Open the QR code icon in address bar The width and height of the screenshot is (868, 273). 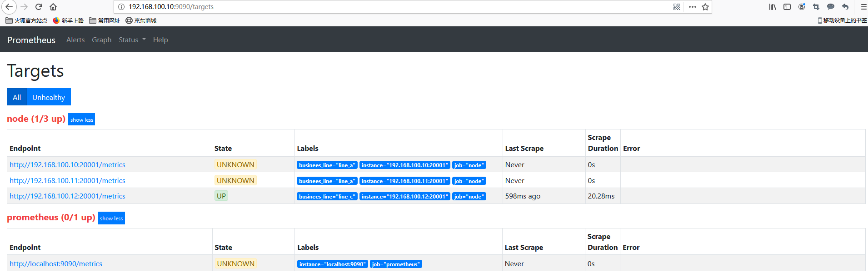(677, 7)
